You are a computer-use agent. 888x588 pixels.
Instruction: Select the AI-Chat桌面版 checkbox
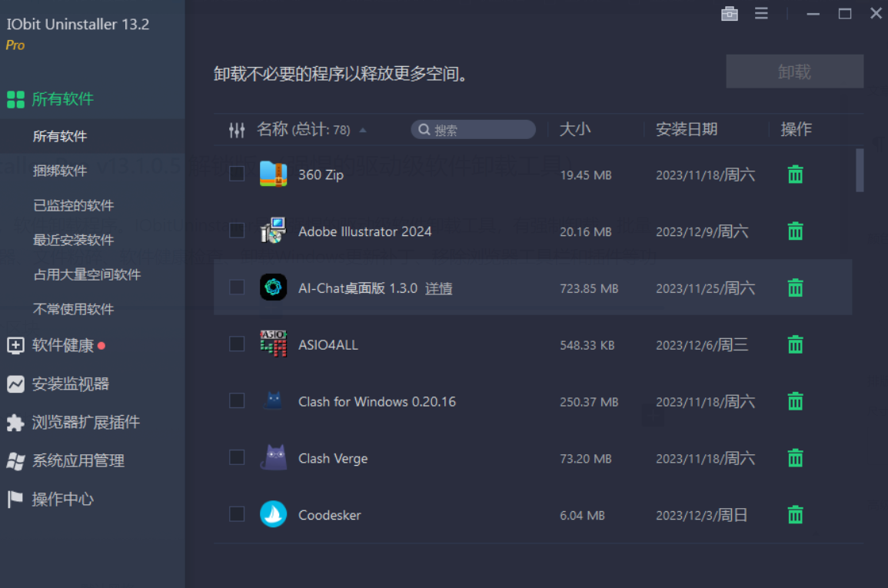(x=237, y=287)
